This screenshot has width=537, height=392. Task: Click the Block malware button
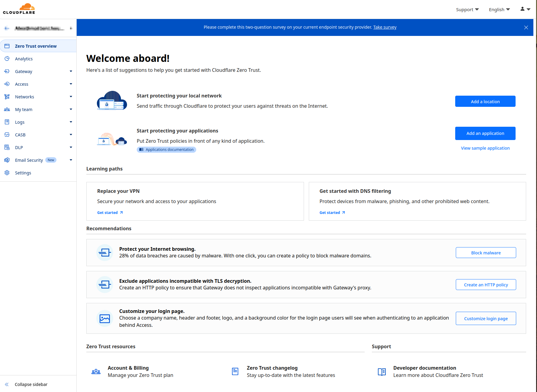click(486, 253)
